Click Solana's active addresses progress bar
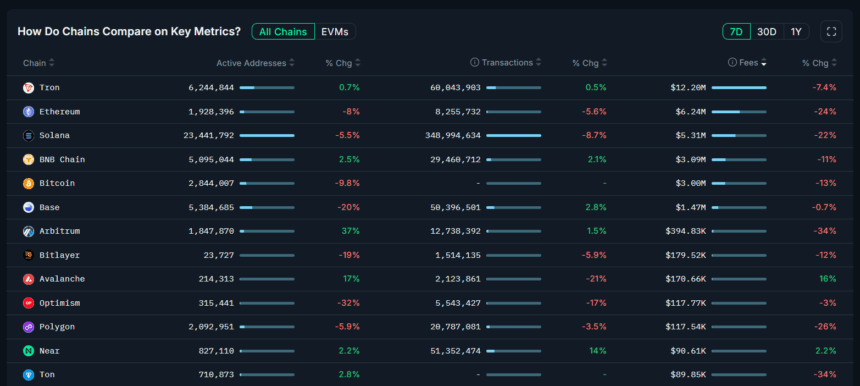 267,135
